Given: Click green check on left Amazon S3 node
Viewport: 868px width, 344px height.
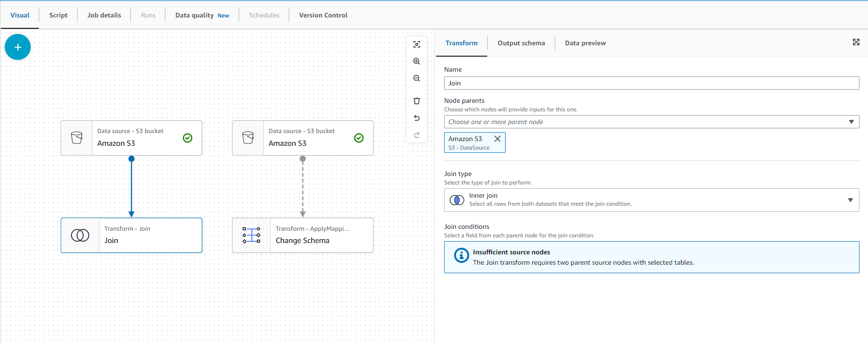Looking at the screenshot, I should click(x=188, y=138).
